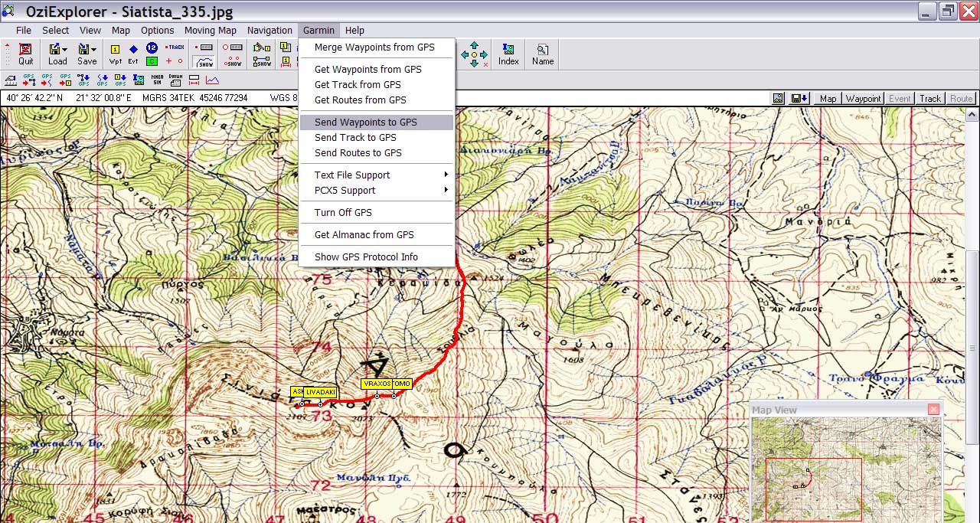Select the Evt event placement tool
980x523 pixels.
coord(133,54)
